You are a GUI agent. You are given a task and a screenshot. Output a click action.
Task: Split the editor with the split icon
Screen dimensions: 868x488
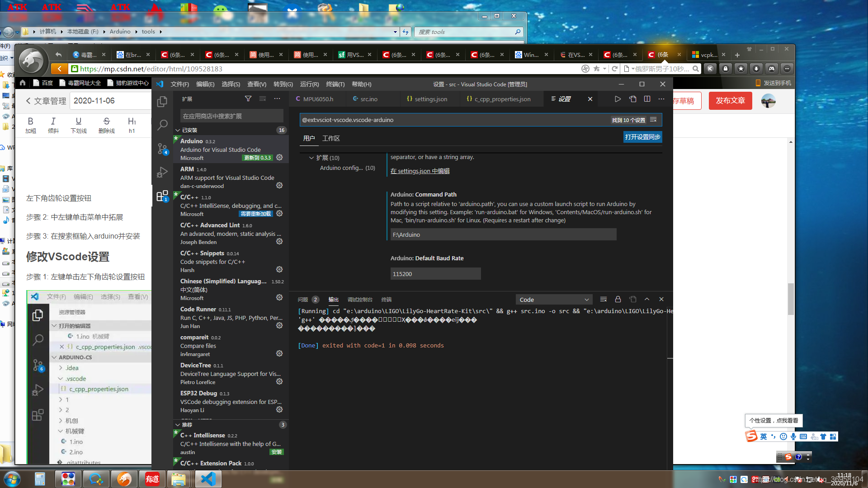point(647,99)
